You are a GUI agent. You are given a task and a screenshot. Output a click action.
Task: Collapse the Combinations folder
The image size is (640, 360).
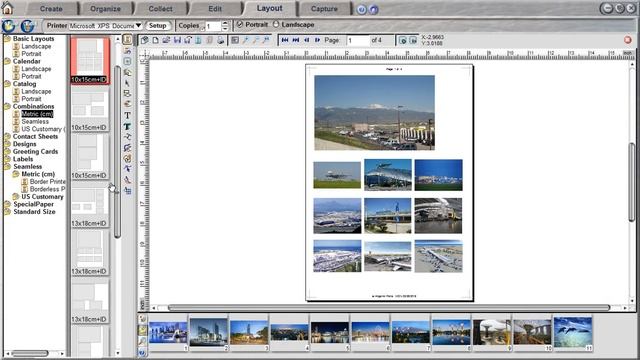point(7,106)
